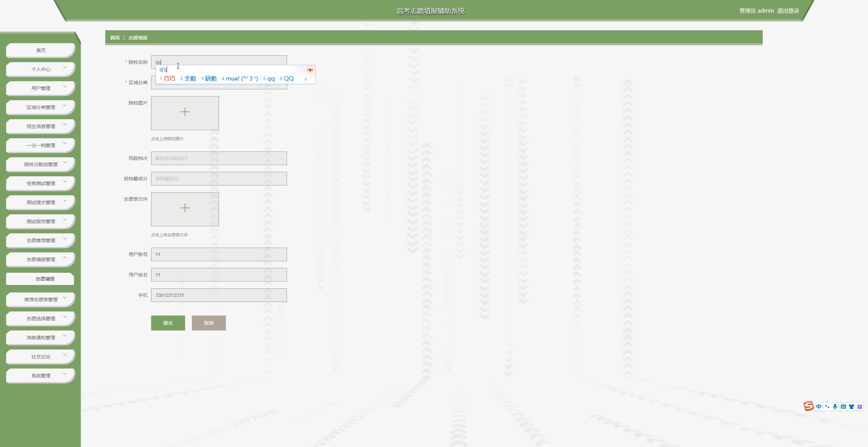Select candidate 4 mua! emoticon
Screen dimensions: 868x447
tap(240, 78)
